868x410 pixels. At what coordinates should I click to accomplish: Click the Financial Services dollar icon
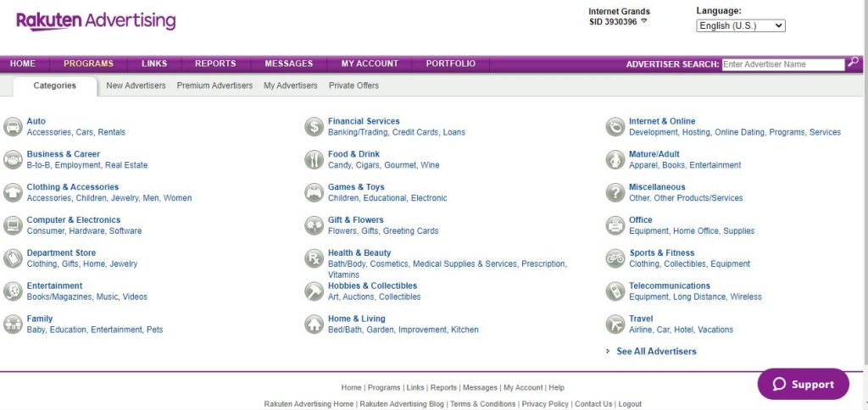314,127
